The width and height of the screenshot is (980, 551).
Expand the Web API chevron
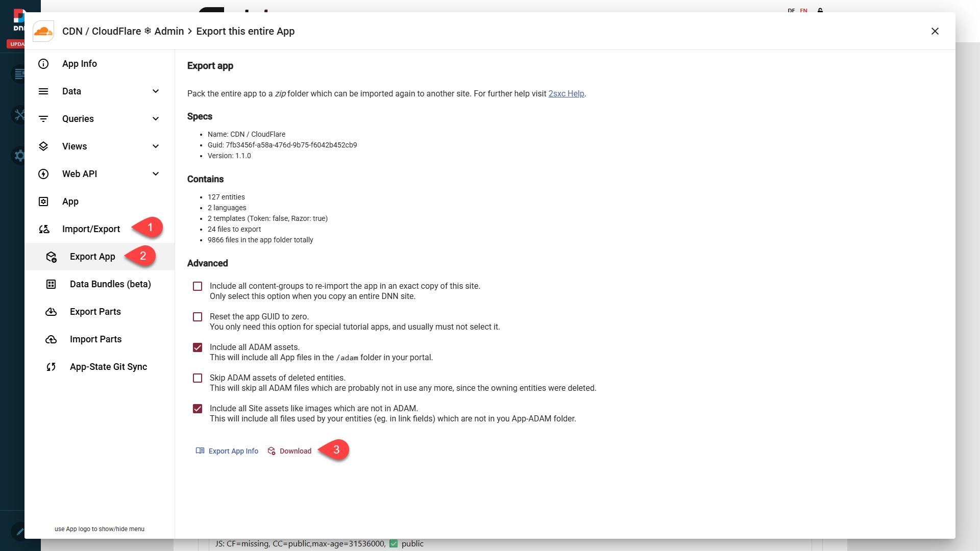(x=156, y=174)
